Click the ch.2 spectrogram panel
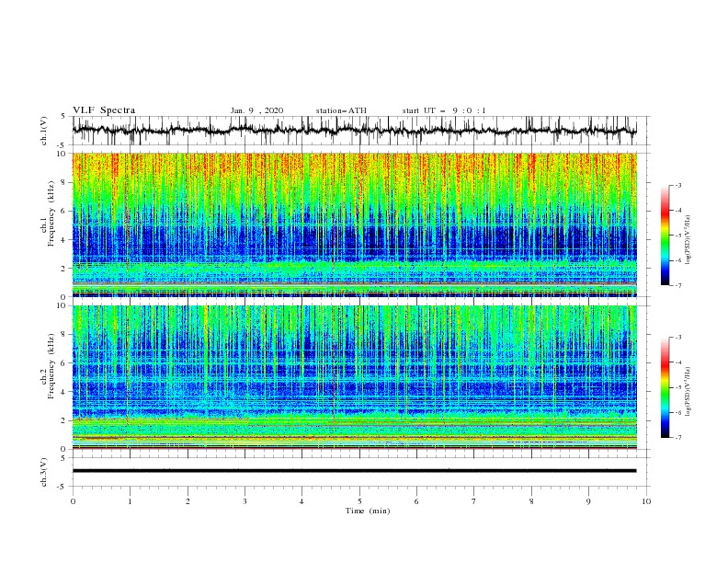This screenshot has height=563, width=728. coord(354,377)
